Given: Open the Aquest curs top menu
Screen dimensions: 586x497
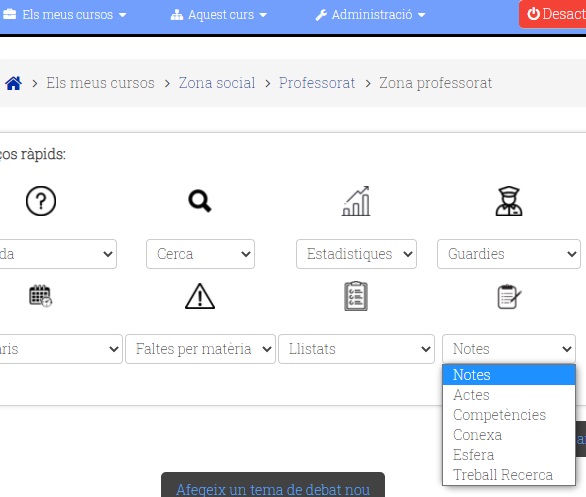Looking at the screenshot, I should pyautogui.click(x=219, y=15).
